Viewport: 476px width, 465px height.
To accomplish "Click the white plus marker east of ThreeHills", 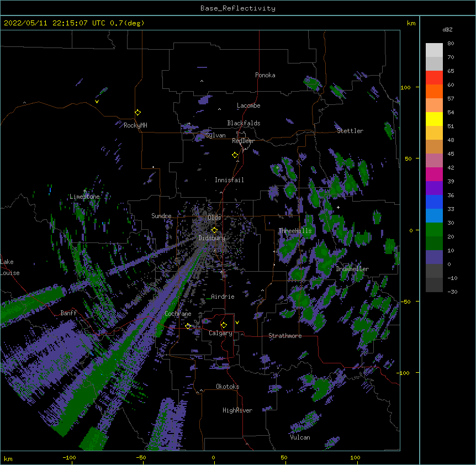I will coord(338,207).
